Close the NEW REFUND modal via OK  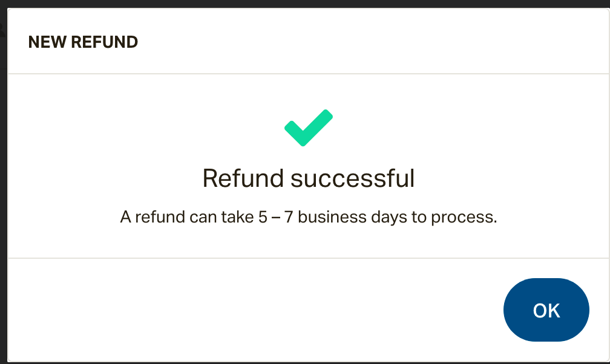pos(546,310)
